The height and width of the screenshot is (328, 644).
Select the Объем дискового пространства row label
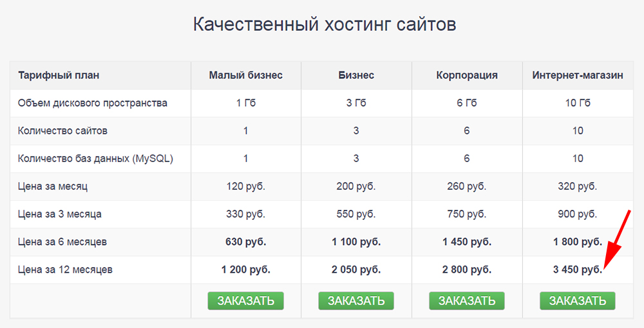93,103
